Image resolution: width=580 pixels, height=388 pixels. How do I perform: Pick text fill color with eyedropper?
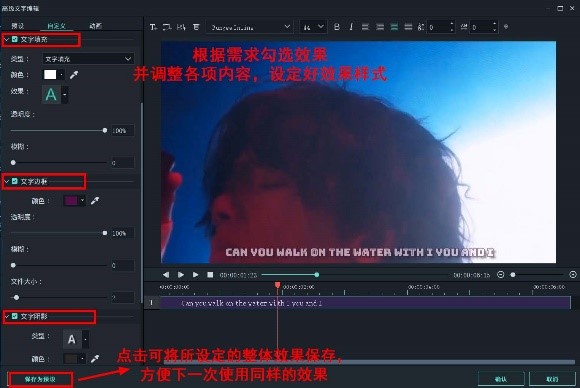pyautogui.click(x=74, y=75)
